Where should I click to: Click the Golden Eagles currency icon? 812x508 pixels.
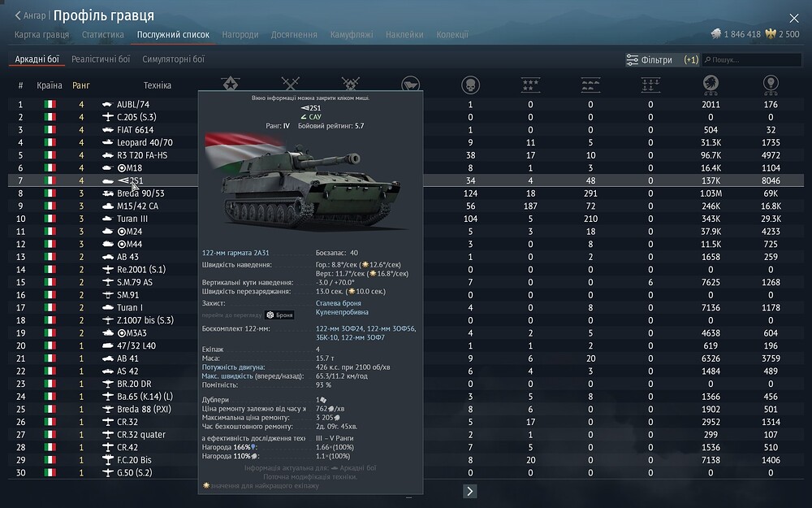[x=771, y=34]
